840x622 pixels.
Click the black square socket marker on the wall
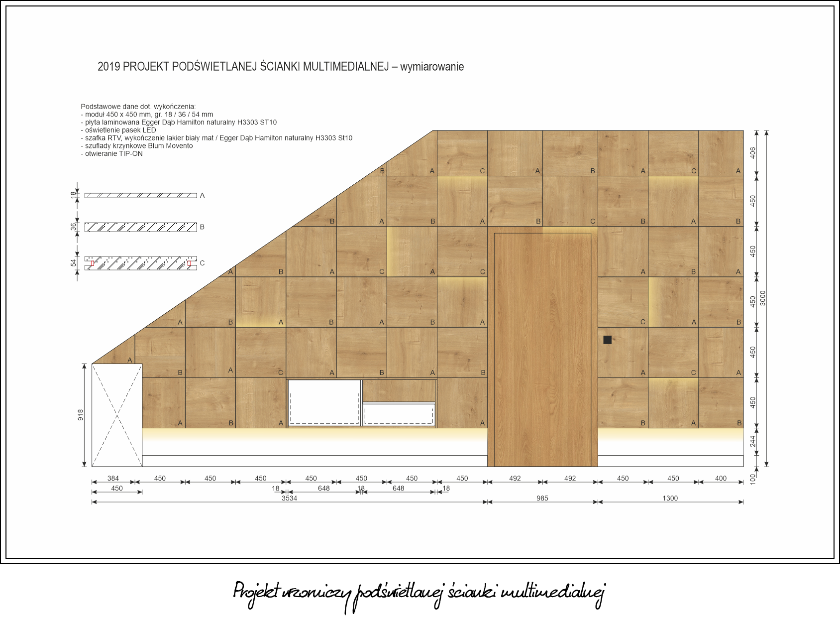[607, 340]
